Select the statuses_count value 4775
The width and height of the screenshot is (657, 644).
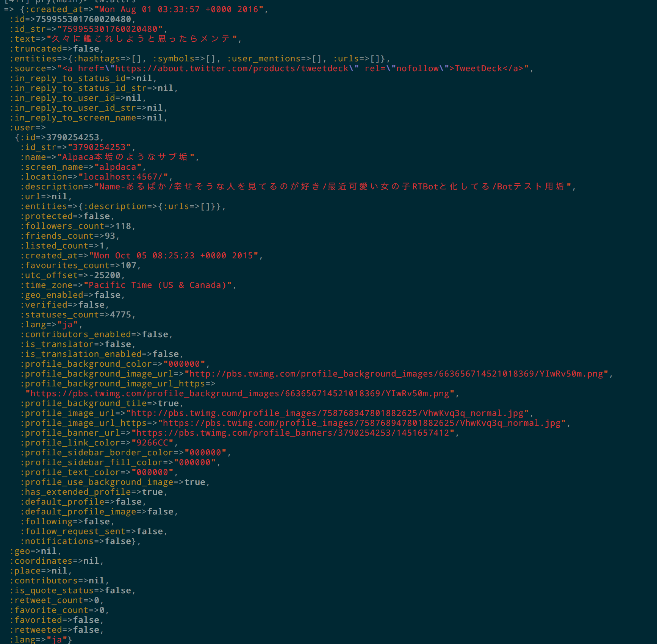tap(121, 314)
